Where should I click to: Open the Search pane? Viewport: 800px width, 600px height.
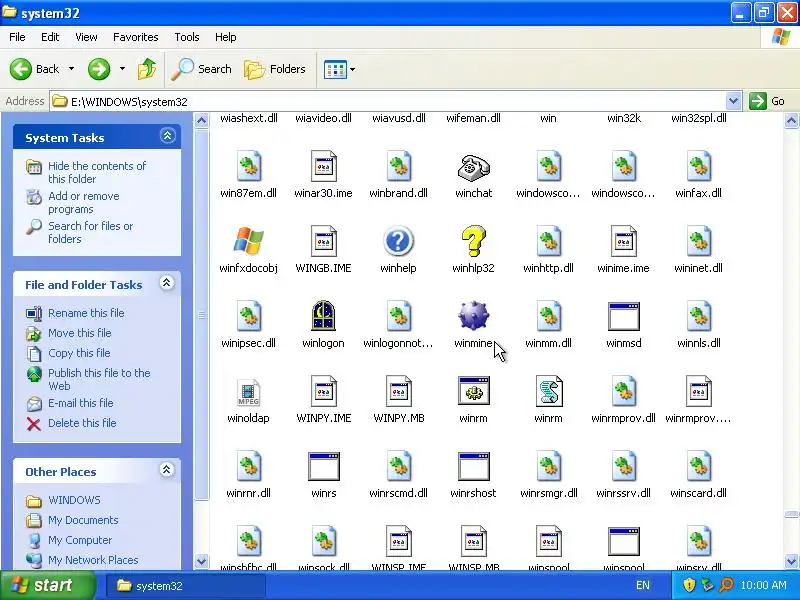click(202, 69)
